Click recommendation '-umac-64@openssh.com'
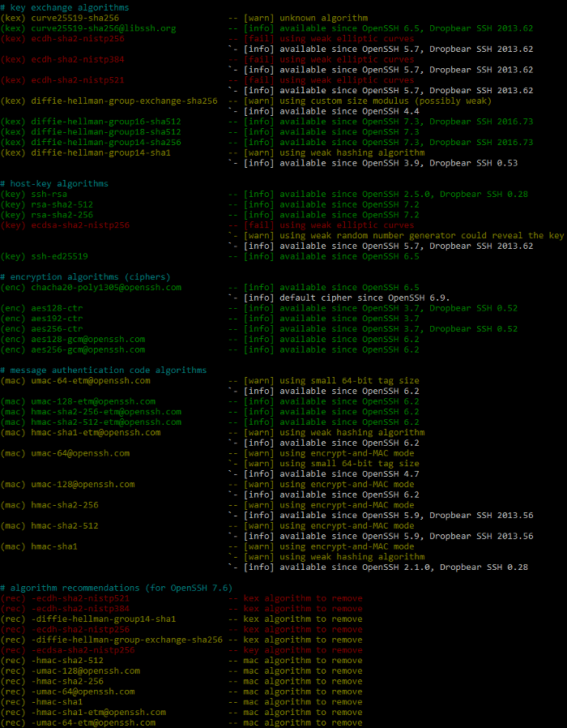This screenshot has width=567, height=728. (83, 692)
